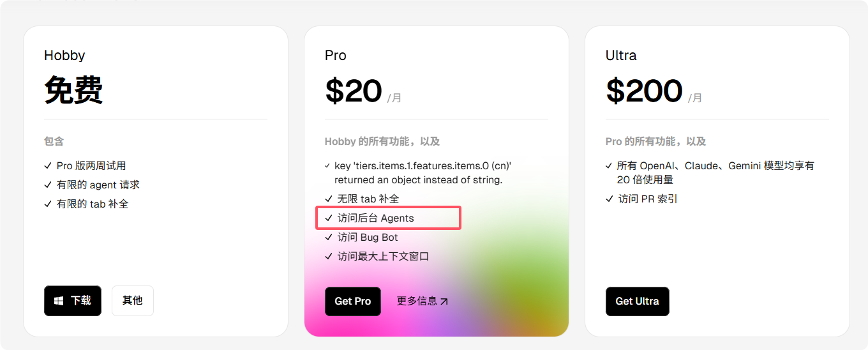The height and width of the screenshot is (350, 868).
Task: Click the checkmark beside 有限的 tab 补全
Action: click(x=48, y=204)
